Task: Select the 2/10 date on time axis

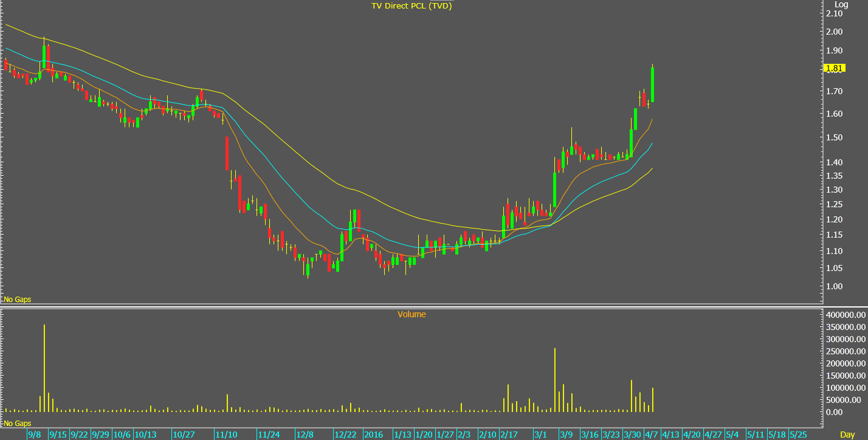Action: (x=487, y=435)
